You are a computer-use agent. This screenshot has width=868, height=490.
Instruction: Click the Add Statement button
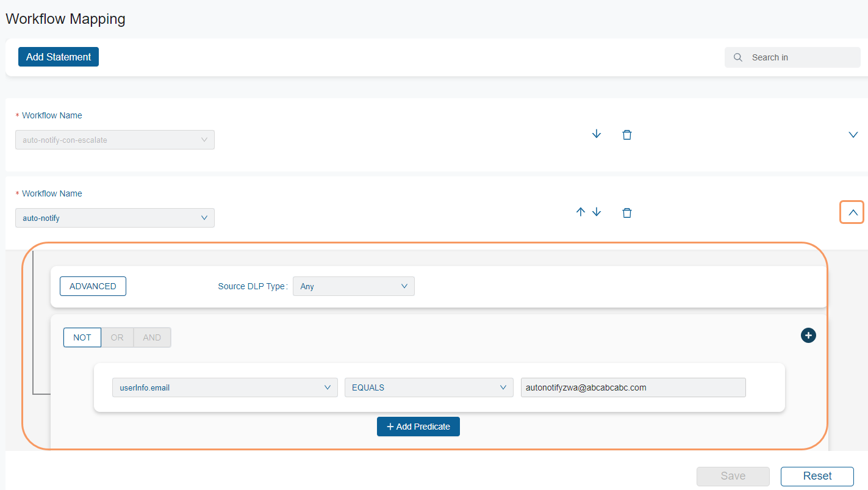59,57
